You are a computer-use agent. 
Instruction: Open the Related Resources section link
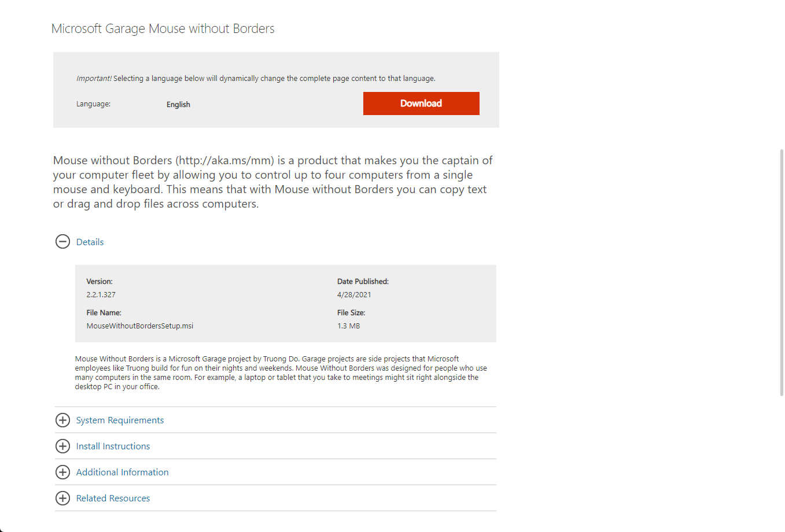click(113, 498)
